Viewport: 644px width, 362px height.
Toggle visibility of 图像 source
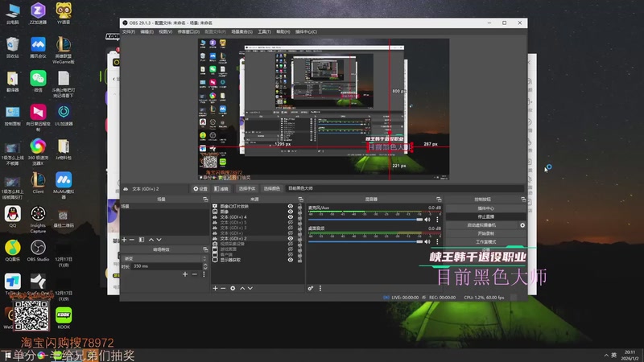(x=291, y=212)
